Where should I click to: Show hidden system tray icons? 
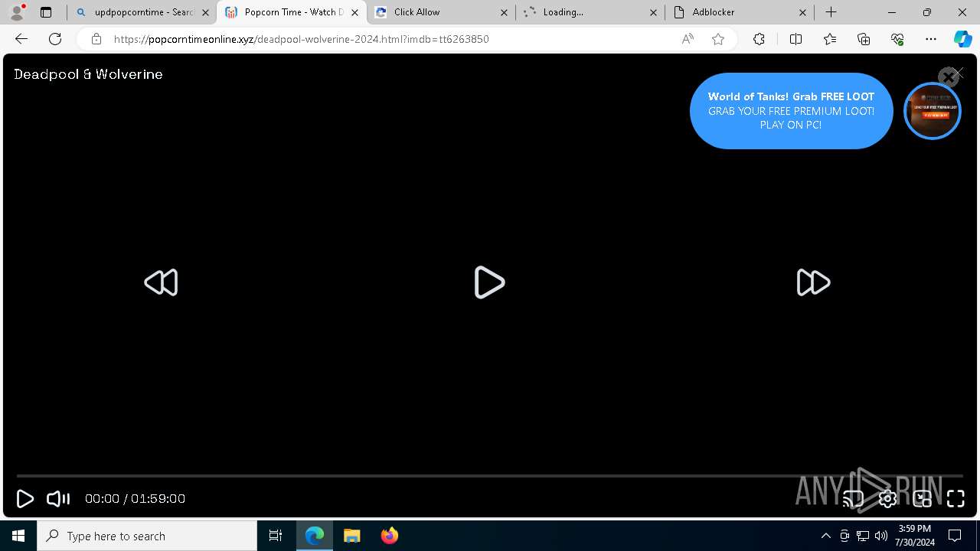point(825,536)
